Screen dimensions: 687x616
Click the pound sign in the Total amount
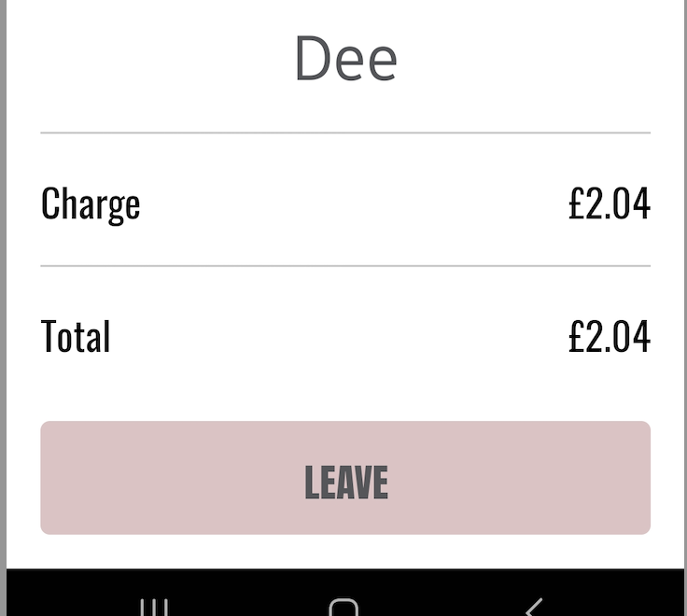point(576,336)
